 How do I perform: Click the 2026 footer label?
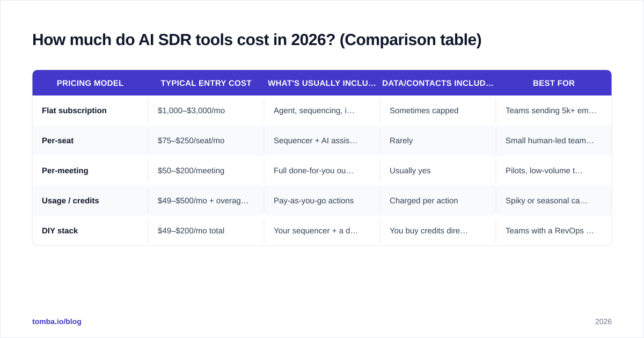pyautogui.click(x=603, y=321)
